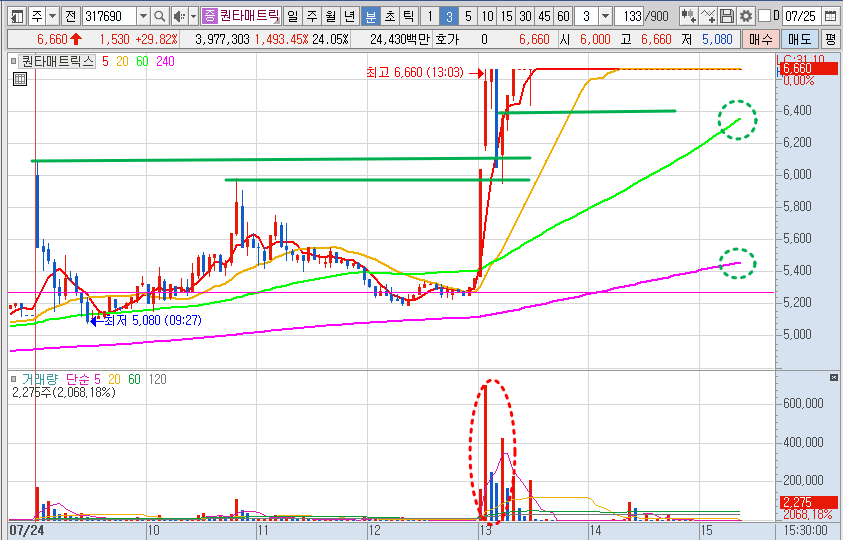Select 1 minute interval
Screen dimensions: 843x540
pos(430,17)
